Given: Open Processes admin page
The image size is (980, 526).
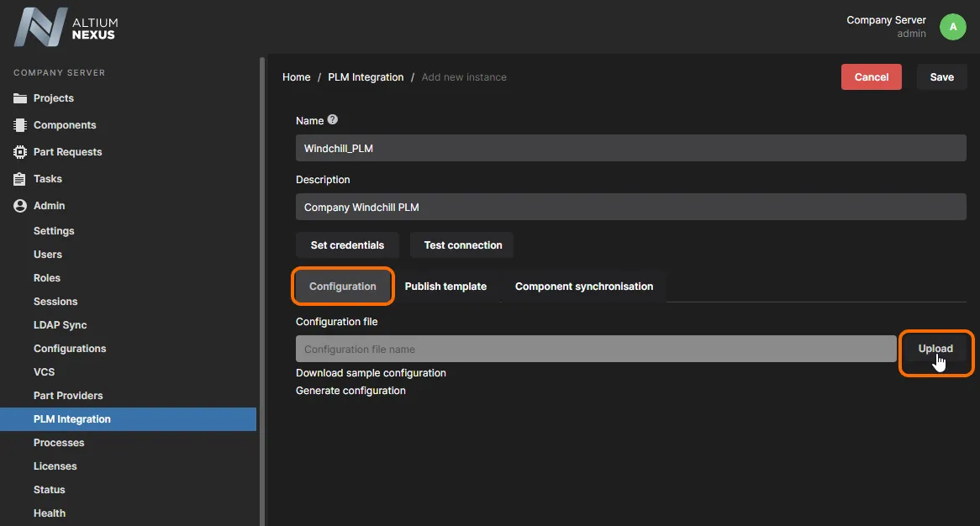Looking at the screenshot, I should [x=59, y=442].
